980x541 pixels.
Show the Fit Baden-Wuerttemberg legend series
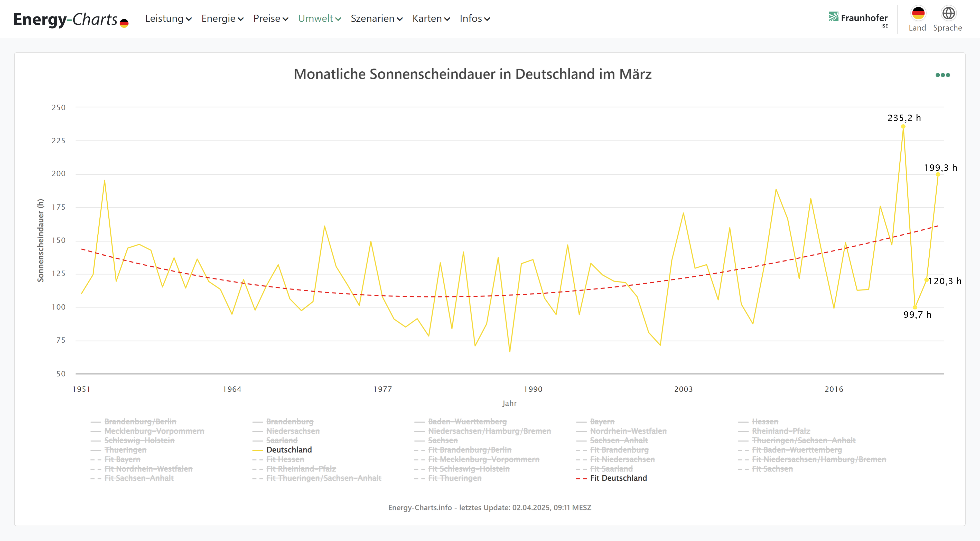[x=790, y=450]
